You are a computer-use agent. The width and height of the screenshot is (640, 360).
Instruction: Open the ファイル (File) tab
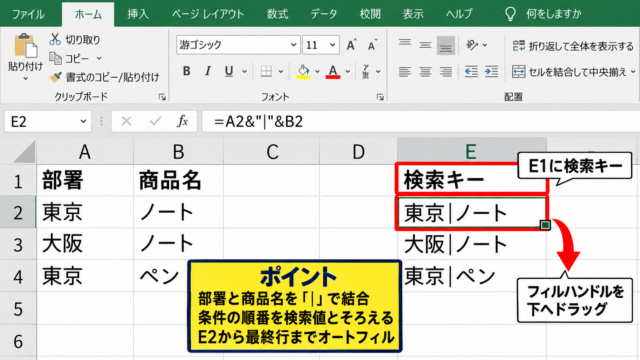(28, 14)
